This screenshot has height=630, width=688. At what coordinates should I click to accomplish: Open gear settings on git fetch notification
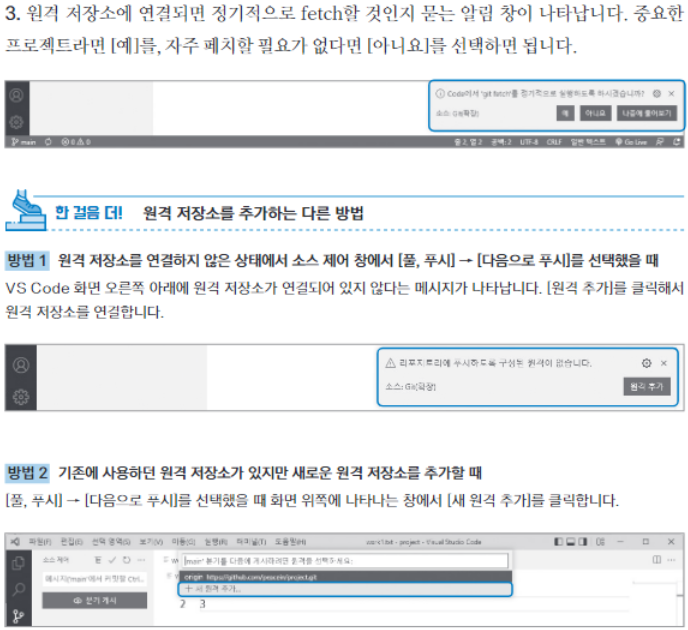click(657, 93)
